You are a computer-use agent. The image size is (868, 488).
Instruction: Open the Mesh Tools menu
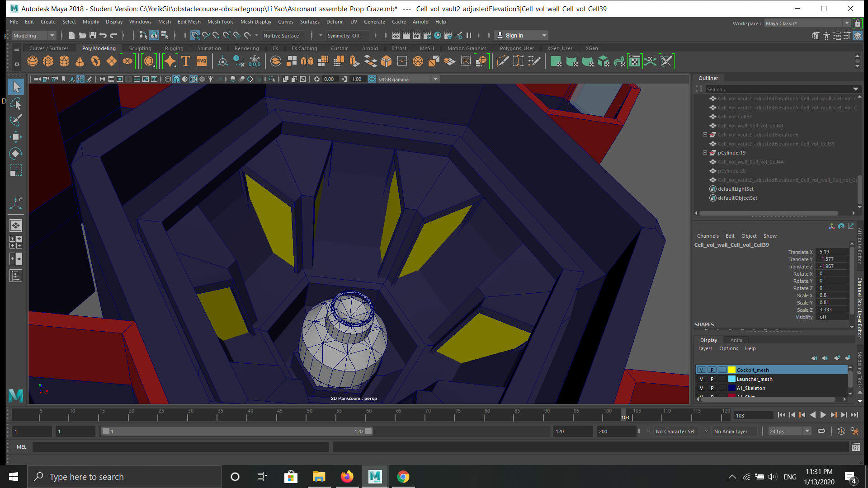[220, 22]
